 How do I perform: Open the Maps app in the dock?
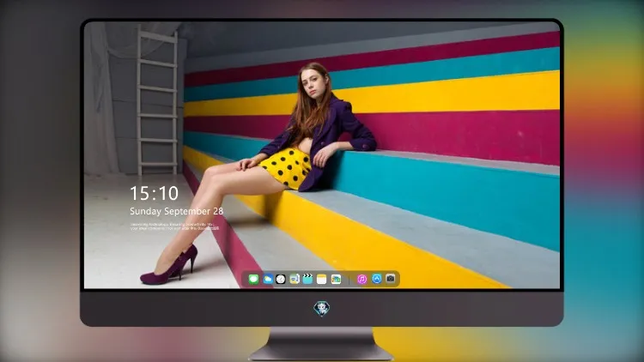tap(295, 280)
